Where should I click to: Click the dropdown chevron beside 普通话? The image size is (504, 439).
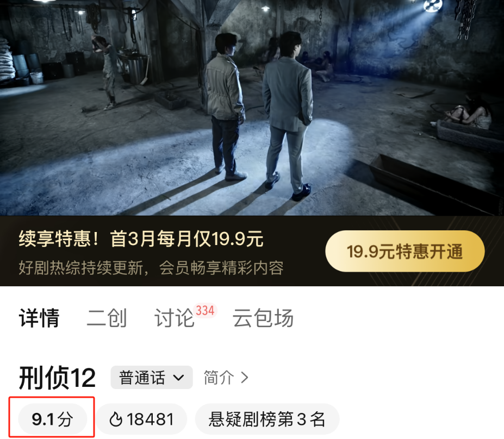coord(178,378)
